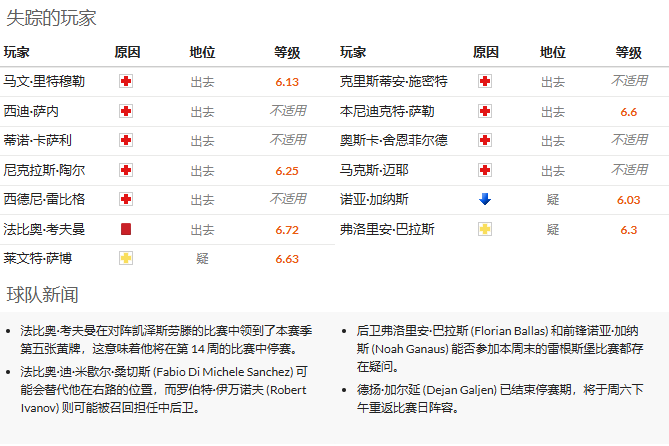Screen dimensions: 669x446
Task: 点击西迪·萨内的伤病图标
Action: coord(126,111)
